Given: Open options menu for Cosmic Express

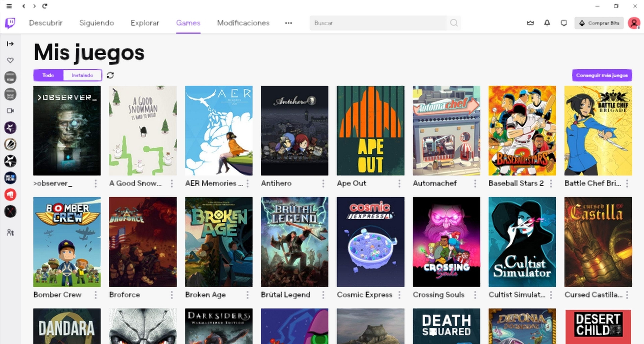Looking at the screenshot, I should 399,295.
